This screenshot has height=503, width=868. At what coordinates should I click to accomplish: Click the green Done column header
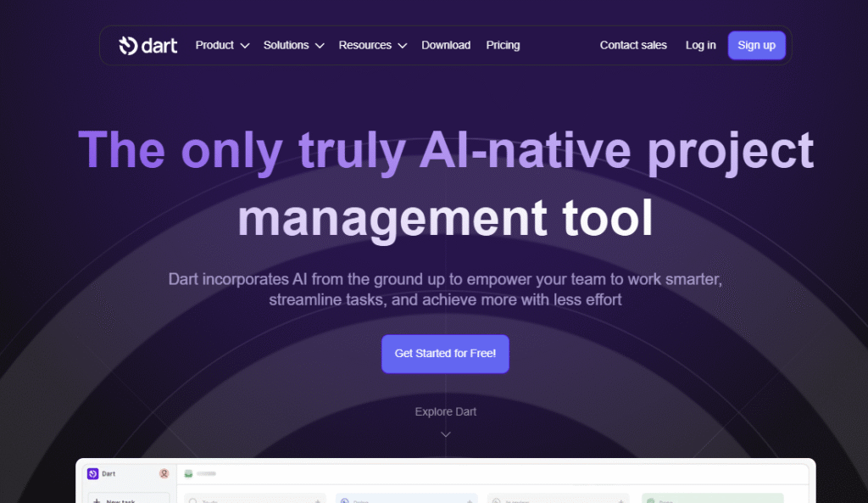pyautogui.click(x=712, y=499)
